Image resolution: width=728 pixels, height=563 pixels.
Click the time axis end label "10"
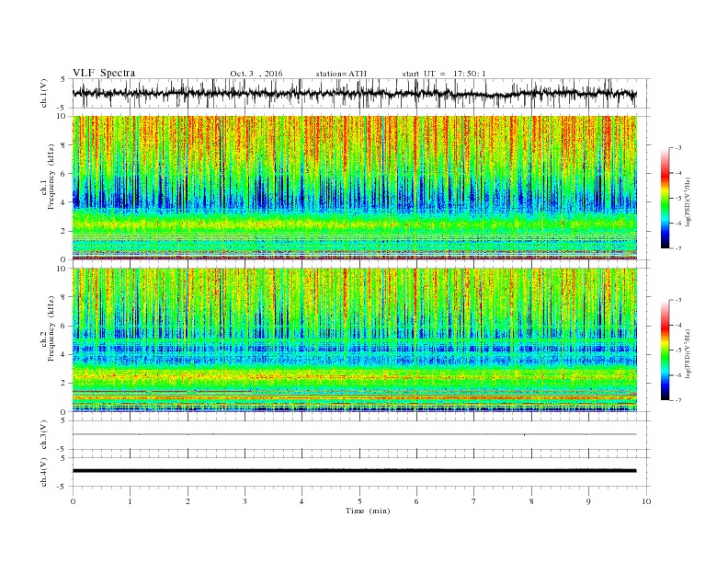(x=646, y=501)
